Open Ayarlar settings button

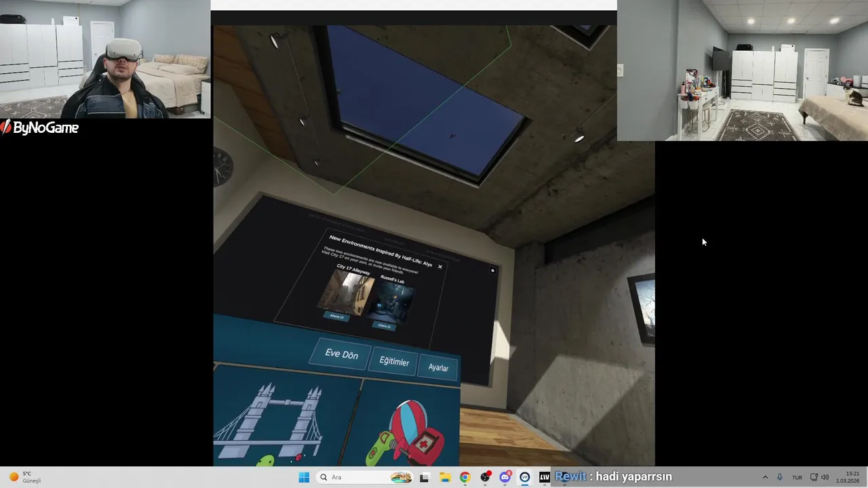pos(438,367)
